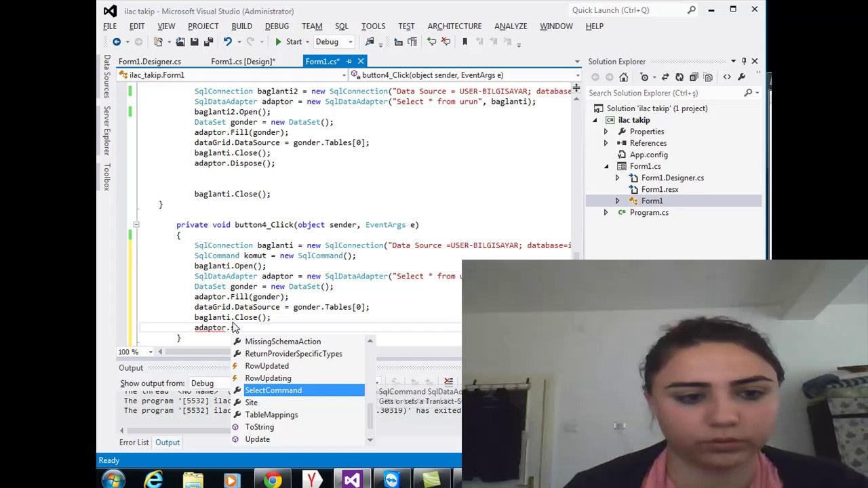Open the Debug solution configuration dropdown
The width and height of the screenshot is (868, 488).
[x=350, y=42]
